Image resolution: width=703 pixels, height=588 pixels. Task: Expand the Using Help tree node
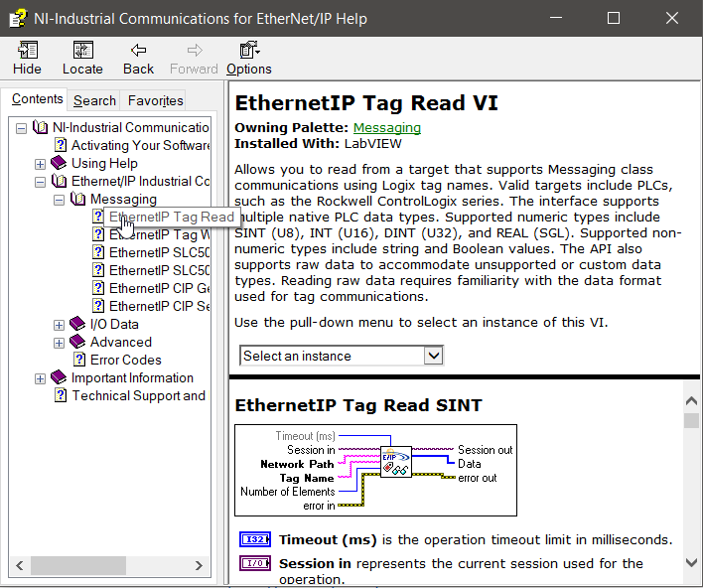[x=40, y=164]
